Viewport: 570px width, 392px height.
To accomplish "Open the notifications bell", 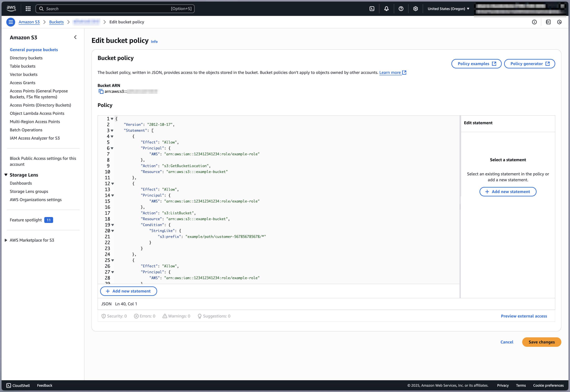I will [x=386, y=9].
